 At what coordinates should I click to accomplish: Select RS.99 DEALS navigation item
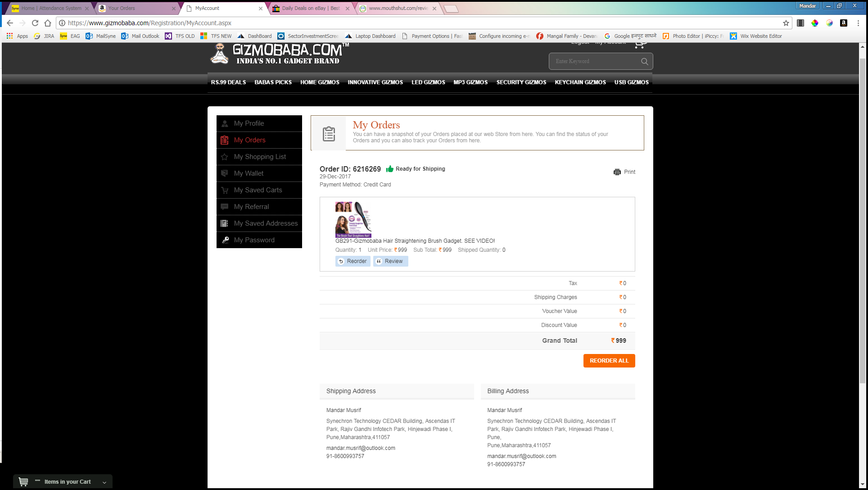pyautogui.click(x=228, y=82)
